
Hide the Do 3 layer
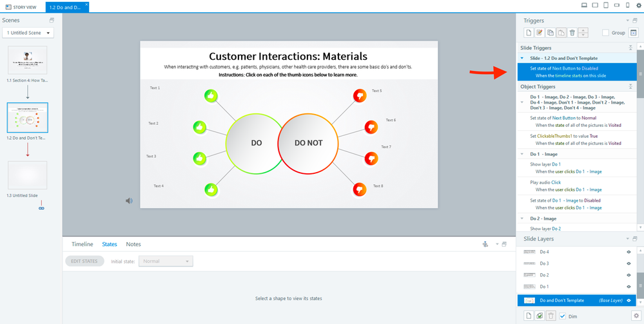(629, 263)
